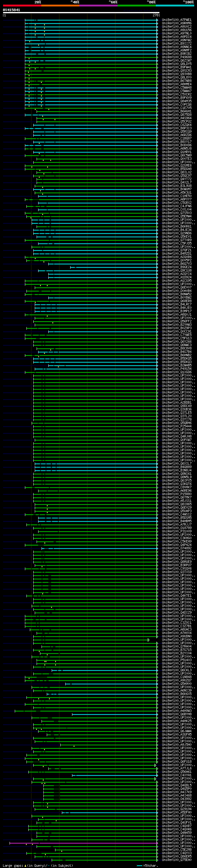Viewport: 197px width, 868px height.
Task: Select the UniRef100_Q8N5L9 label
Action: (176, 477)
